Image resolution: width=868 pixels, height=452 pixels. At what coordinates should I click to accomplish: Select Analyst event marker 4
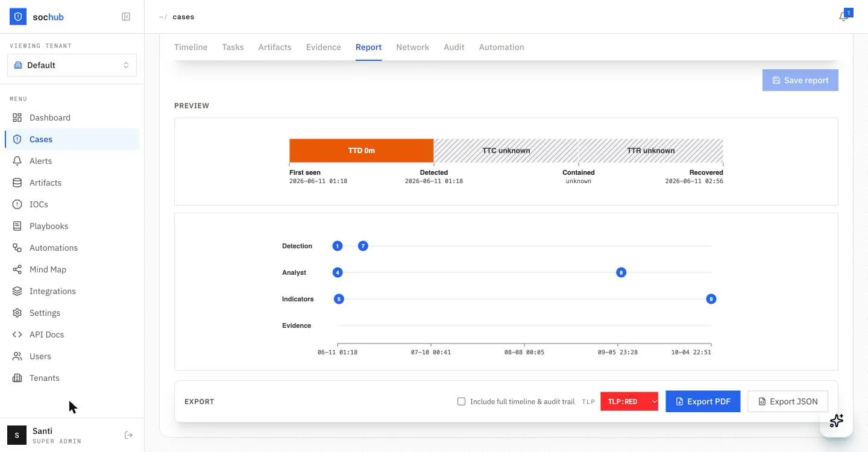(338, 272)
